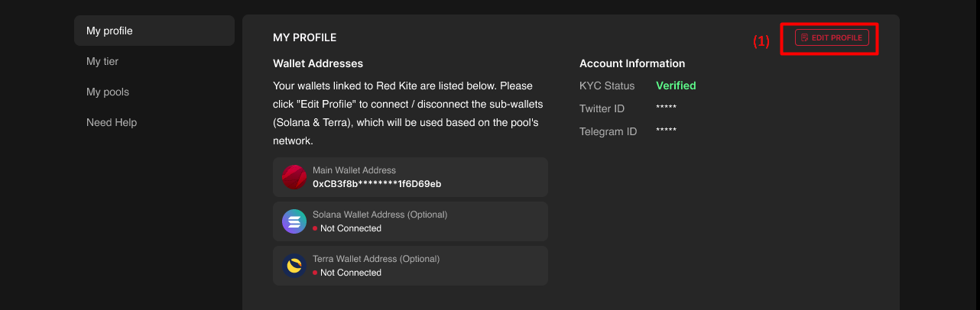Click the Solana wallet logo icon

click(294, 221)
